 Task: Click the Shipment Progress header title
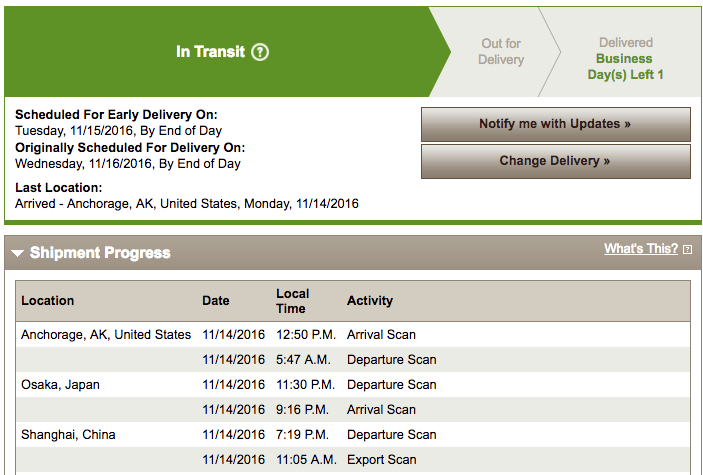(100, 253)
